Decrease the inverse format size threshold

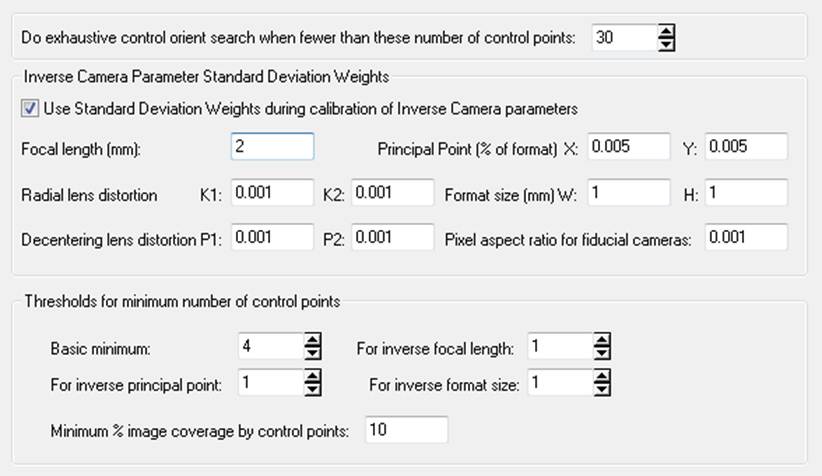point(601,389)
